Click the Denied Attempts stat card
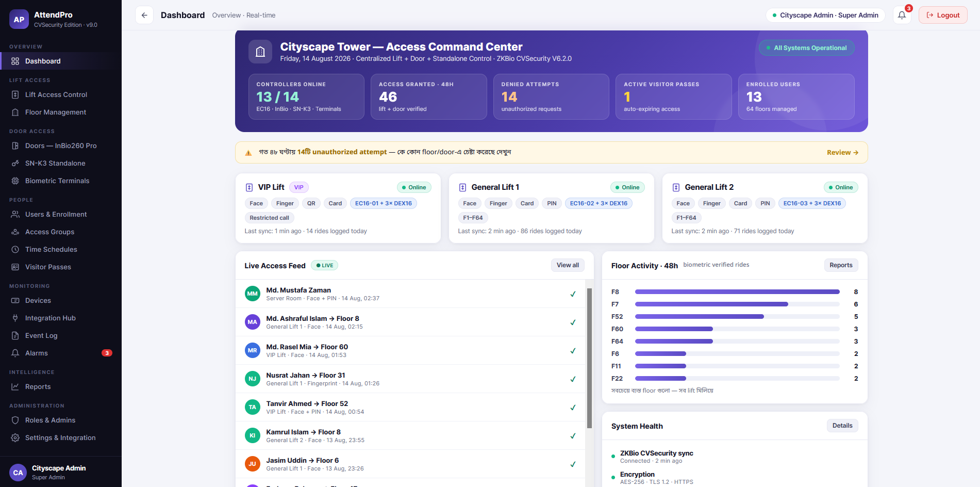This screenshot has width=980, height=487. click(551, 96)
